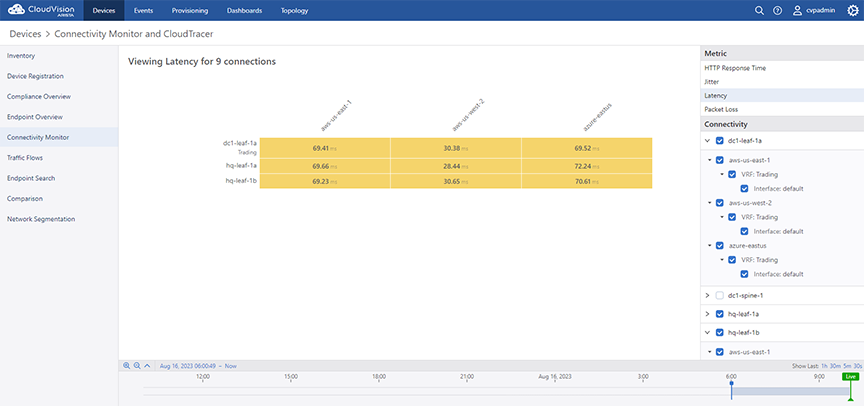Uncheck the hq-leaf-1a checkbox

pyautogui.click(x=719, y=314)
